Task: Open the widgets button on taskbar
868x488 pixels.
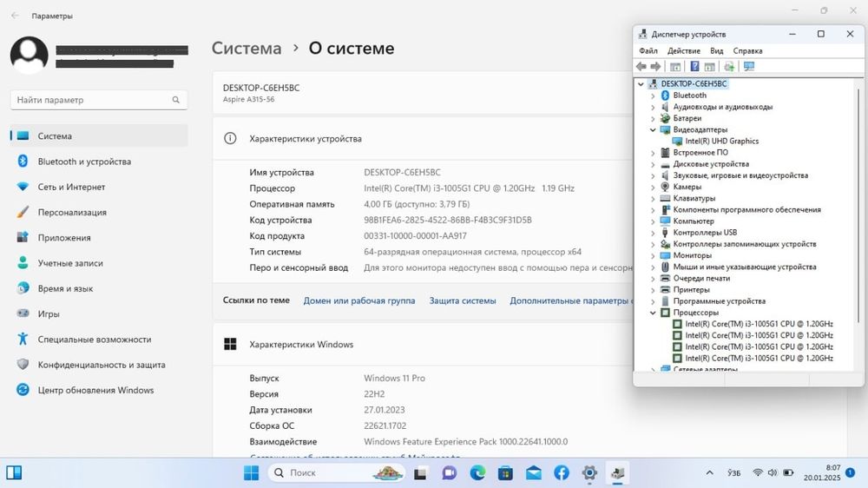Action: pos(14,472)
